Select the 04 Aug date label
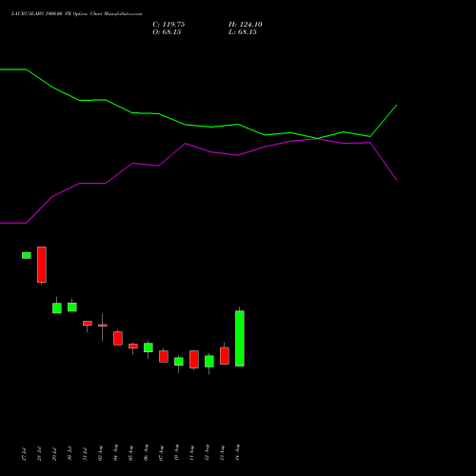Image resolution: width=476 pixels, height=476 pixels. [x=115, y=453]
